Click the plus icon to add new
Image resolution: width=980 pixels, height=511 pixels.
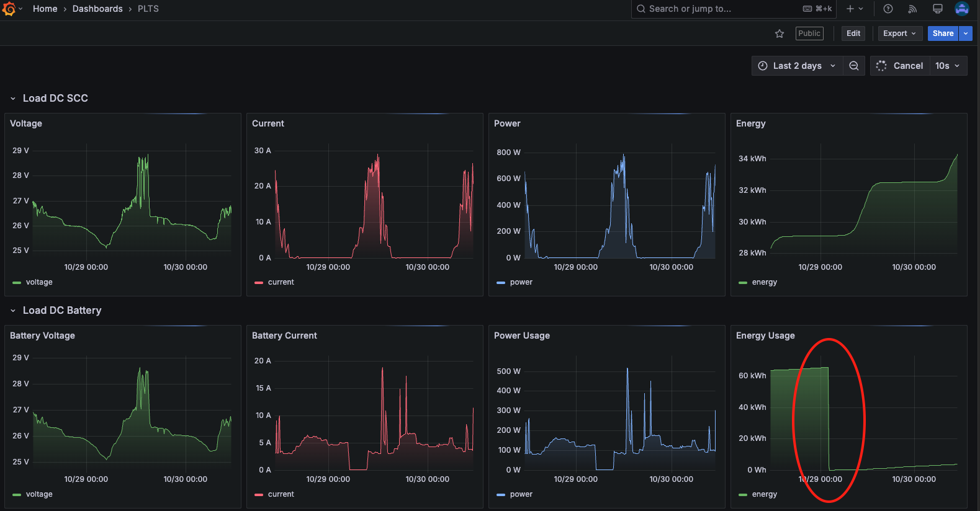point(851,9)
